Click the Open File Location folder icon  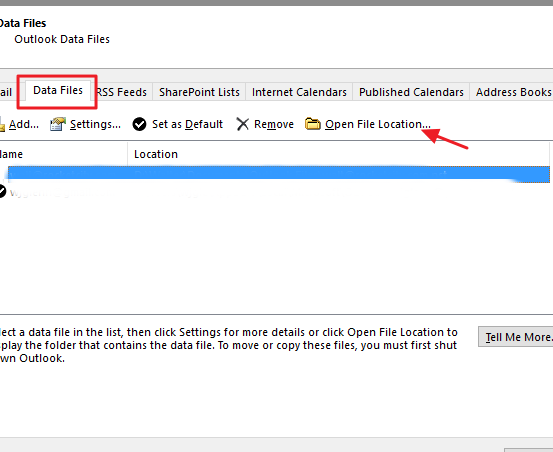click(312, 124)
